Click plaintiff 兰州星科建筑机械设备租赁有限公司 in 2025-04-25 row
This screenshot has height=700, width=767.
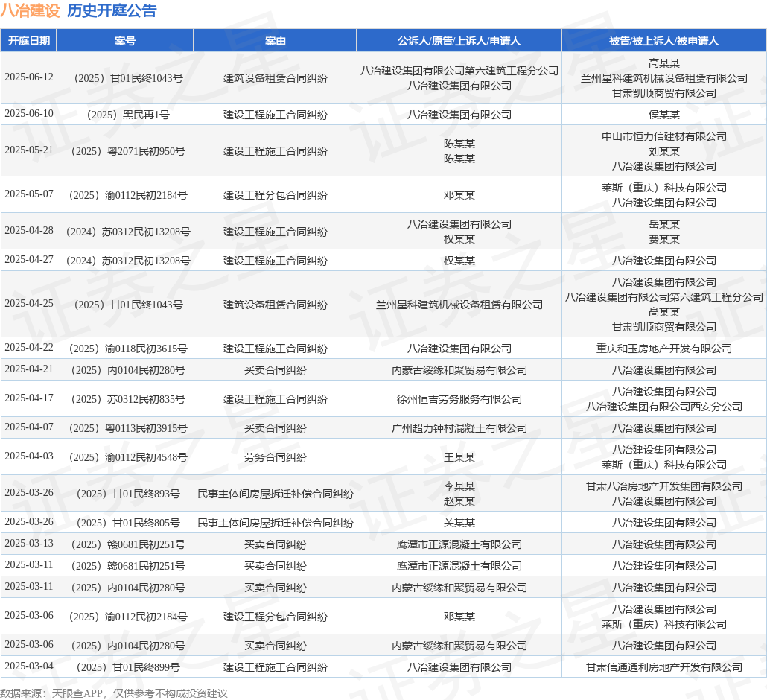459,305
